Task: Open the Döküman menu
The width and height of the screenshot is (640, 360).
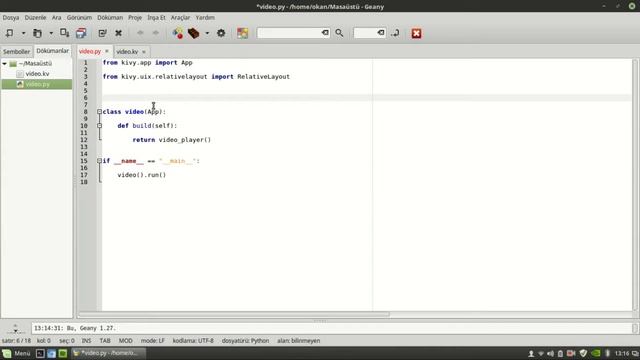Action: click(x=110, y=18)
